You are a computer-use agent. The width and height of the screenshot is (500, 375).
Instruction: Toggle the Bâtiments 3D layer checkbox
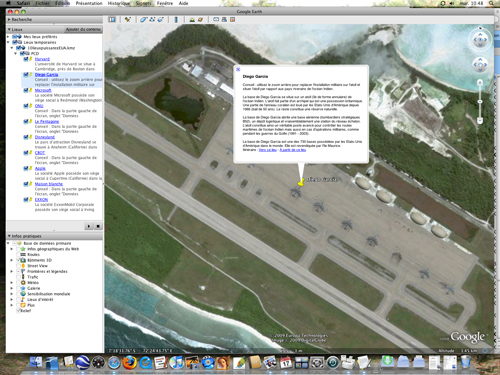coord(19,260)
